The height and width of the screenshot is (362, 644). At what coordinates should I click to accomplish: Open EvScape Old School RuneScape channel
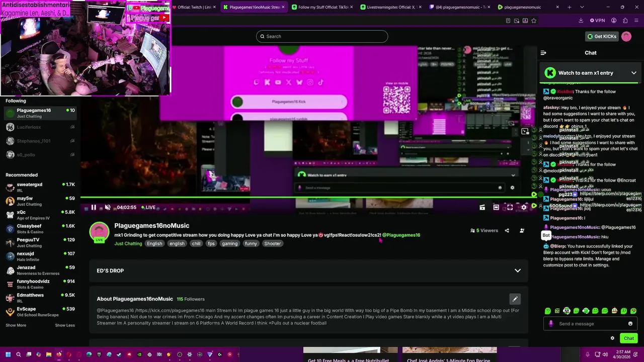(x=40, y=312)
